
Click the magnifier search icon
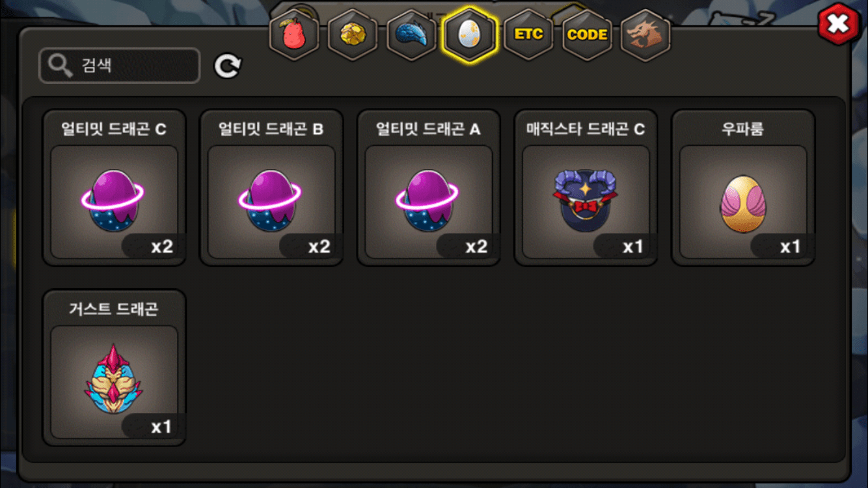pyautogui.click(x=61, y=66)
